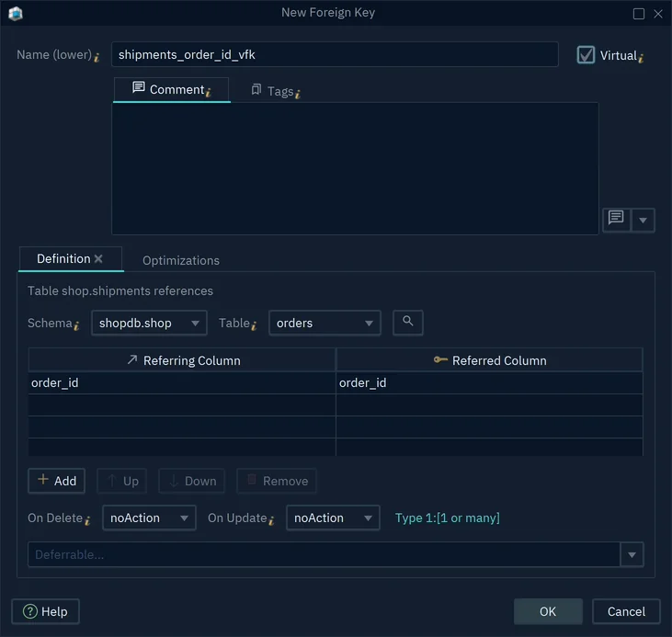Open Help for this dialog
The width and height of the screenshot is (672, 637).
(45, 611)
